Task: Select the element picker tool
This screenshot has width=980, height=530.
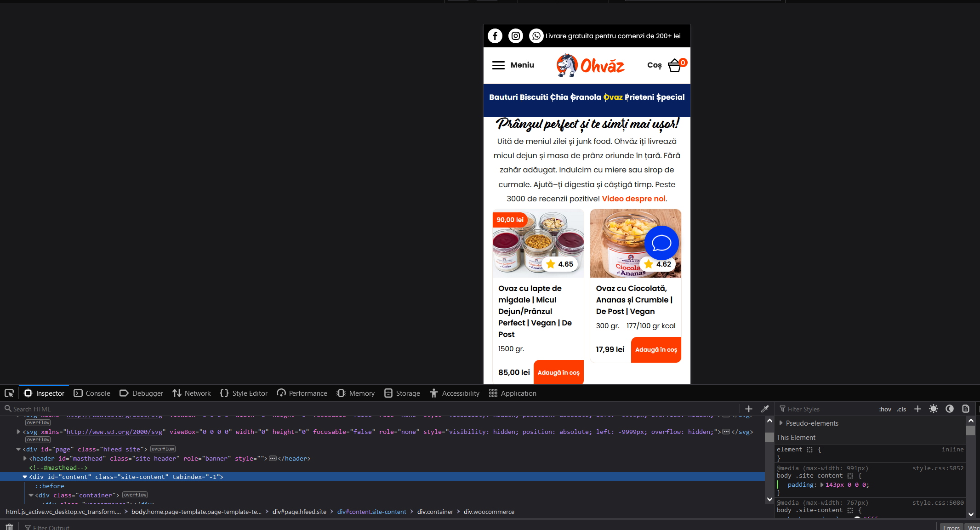Action: click(9, 393)
